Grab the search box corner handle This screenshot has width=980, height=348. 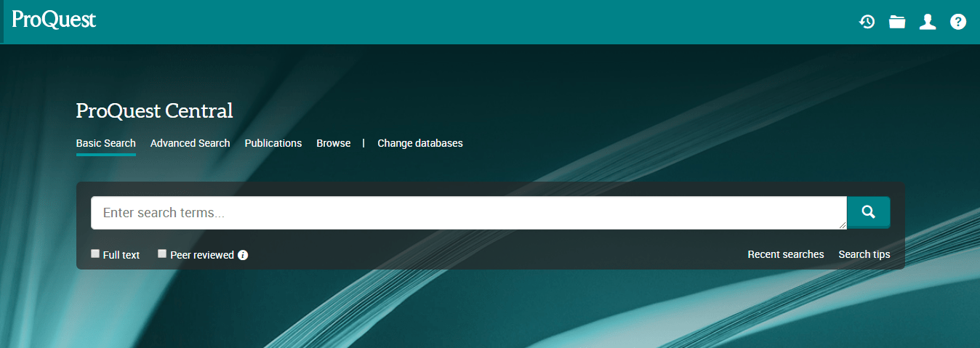[843, 225]
